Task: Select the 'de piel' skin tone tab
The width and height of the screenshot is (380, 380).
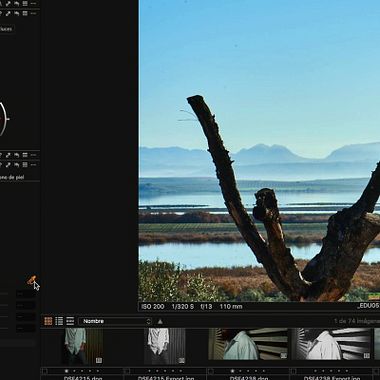Action: pos(12,177)
